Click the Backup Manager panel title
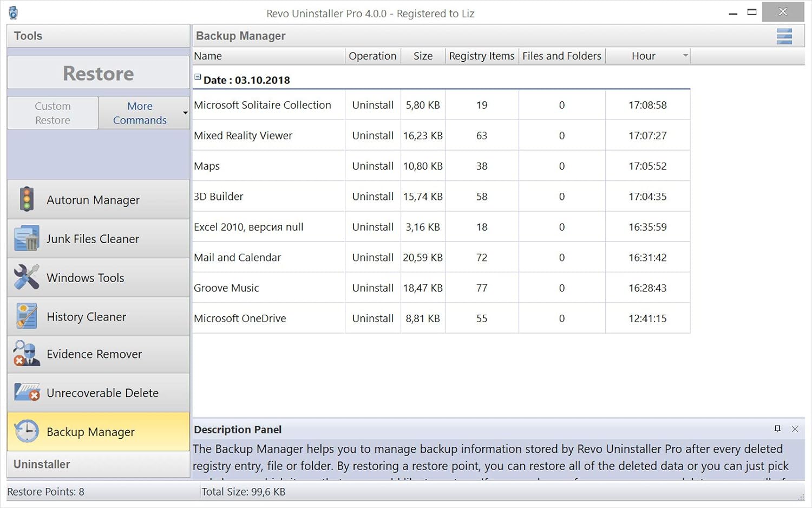The height and width of the screenshot is (508, 812). pos(240,36)
